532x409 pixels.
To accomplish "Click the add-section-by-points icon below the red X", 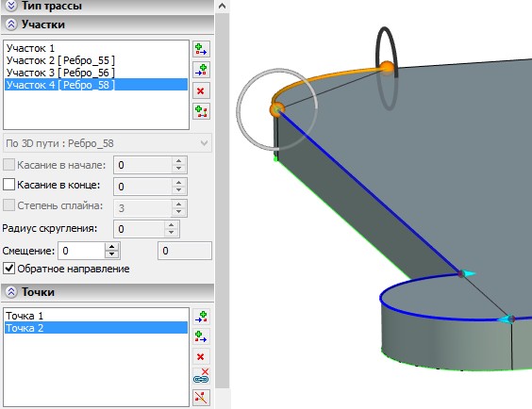I will pos(201,111).
